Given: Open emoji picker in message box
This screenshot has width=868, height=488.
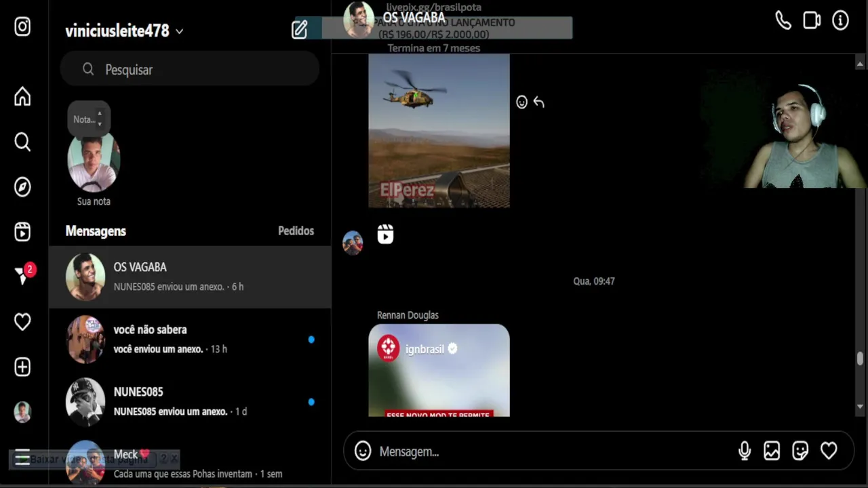Looking at the screenshot, I should click(x=363, y=451).
